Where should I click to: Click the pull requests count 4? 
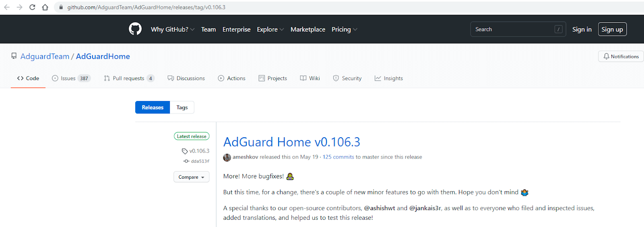coord(151,78)
